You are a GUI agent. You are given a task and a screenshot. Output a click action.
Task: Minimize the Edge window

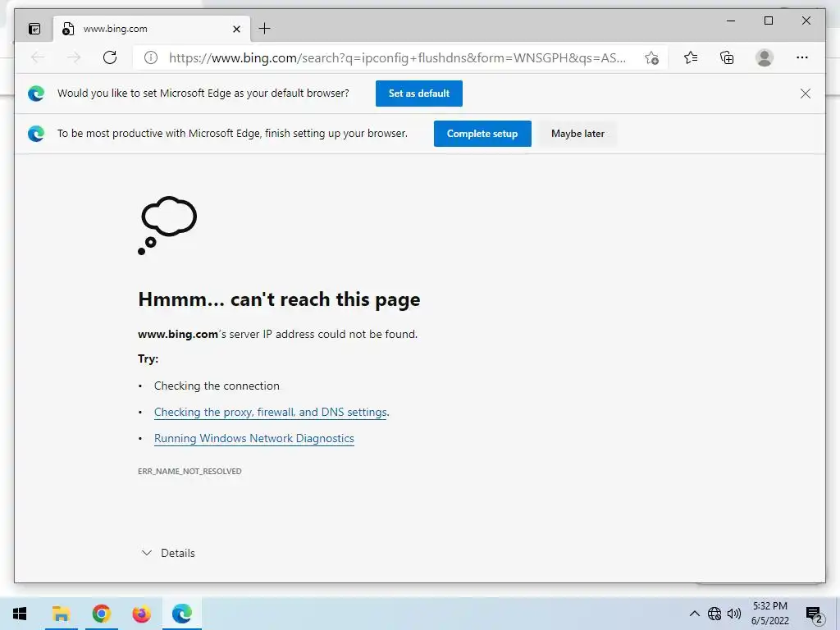click(731, 21)
